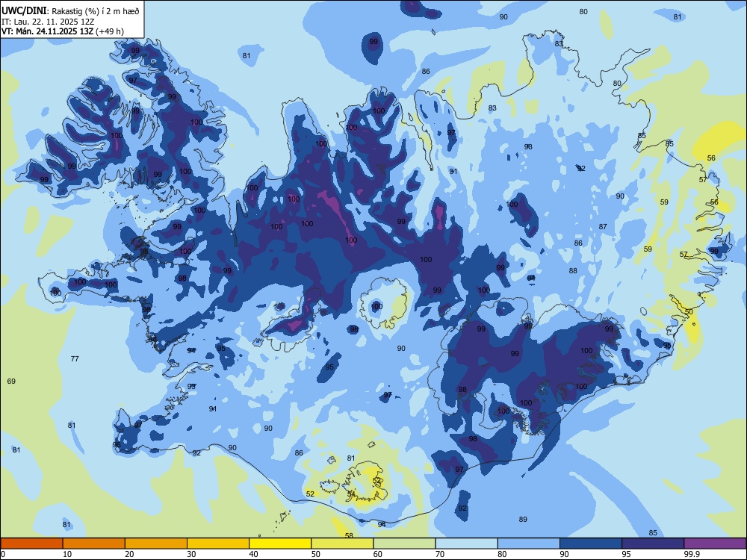This screenshot has width=747, height=560.
Task: Choose the purple above-99.9 legend swatch
Action: (x=715, y=544)
